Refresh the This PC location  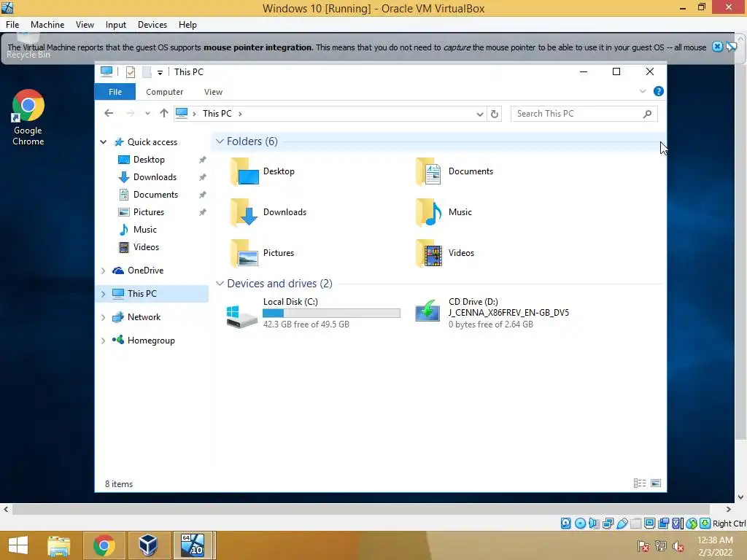pos(495,114)
